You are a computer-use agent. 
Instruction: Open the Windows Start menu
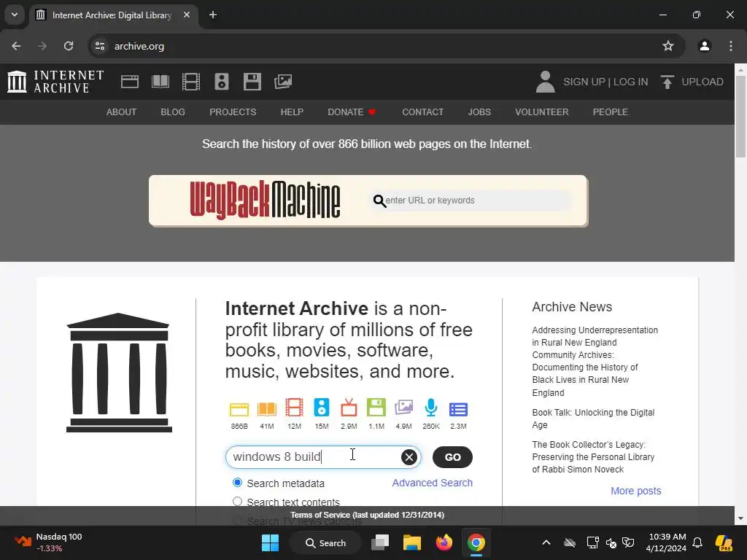270,542
